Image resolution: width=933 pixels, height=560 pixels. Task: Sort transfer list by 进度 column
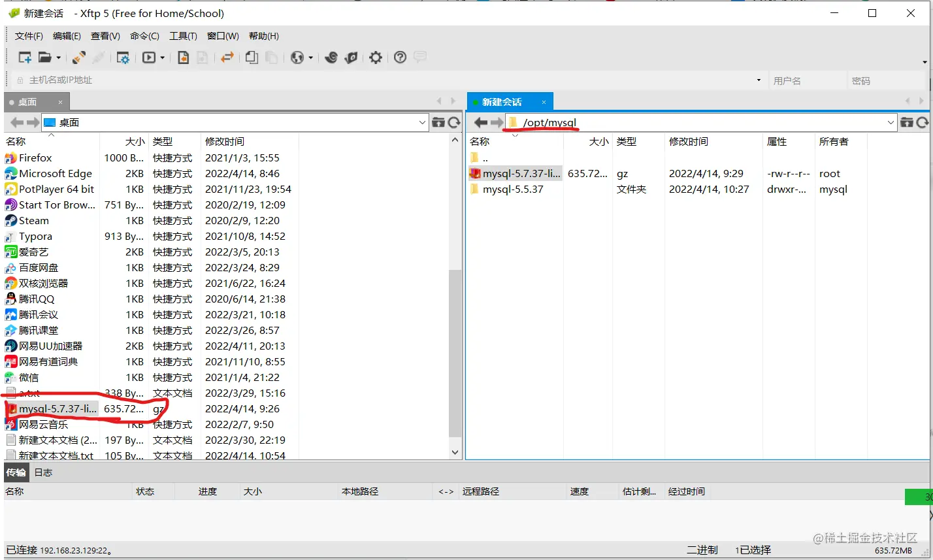208,491
